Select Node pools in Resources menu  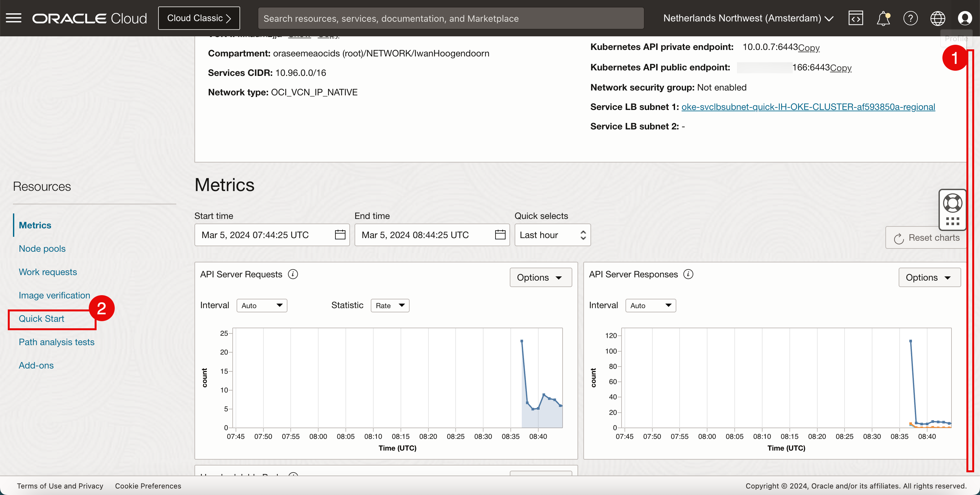42,248
